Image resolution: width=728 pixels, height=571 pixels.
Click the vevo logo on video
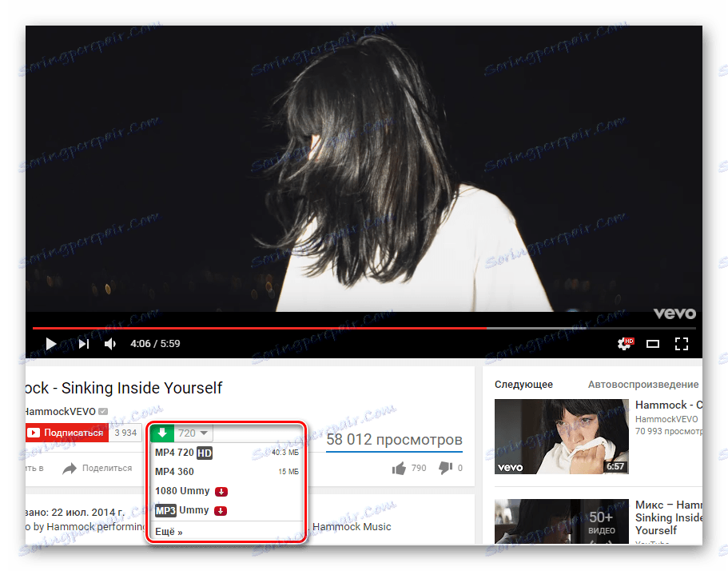coord(674,313)
